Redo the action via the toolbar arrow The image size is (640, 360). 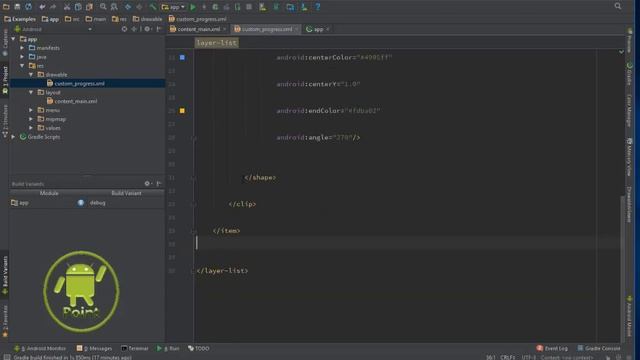point(53,7)
